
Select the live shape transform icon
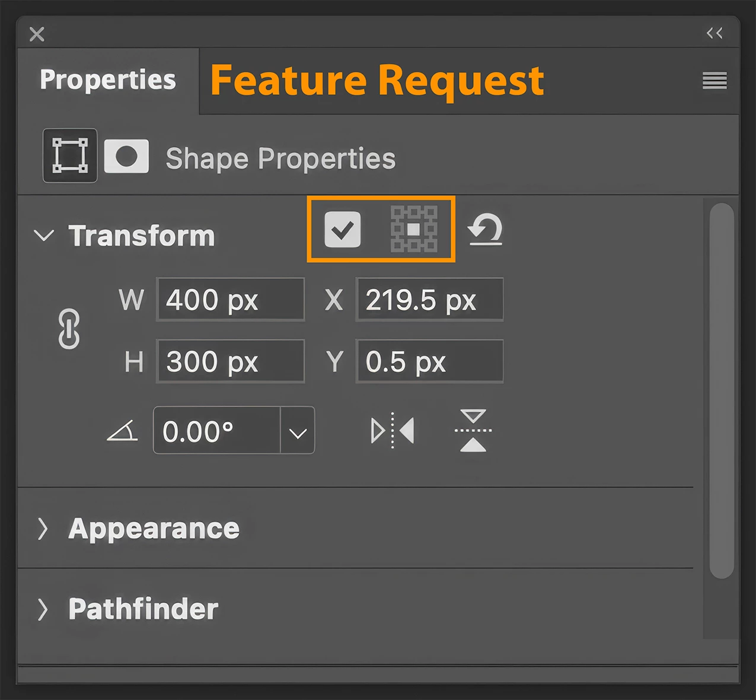70,155
